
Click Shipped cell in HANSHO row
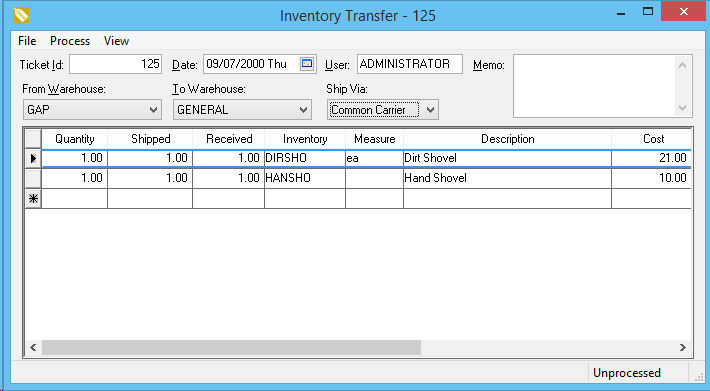[150, 178]
